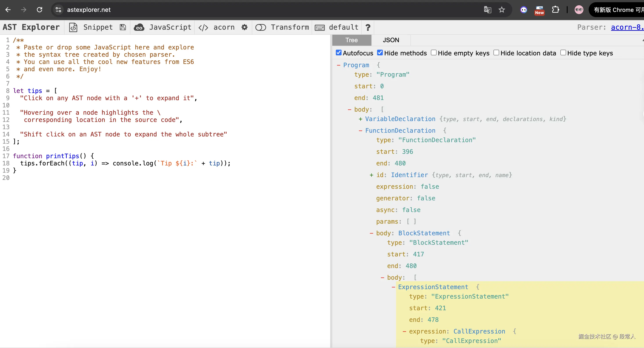The height and width of the screenshot is (348, 644).
Task: Select the Tree tab
Action: click(351, 40)
